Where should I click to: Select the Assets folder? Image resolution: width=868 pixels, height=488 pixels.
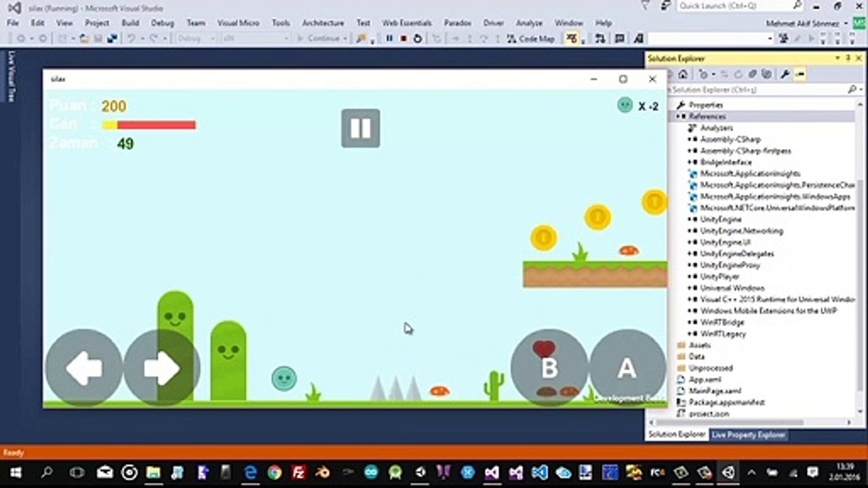point(699,346)
